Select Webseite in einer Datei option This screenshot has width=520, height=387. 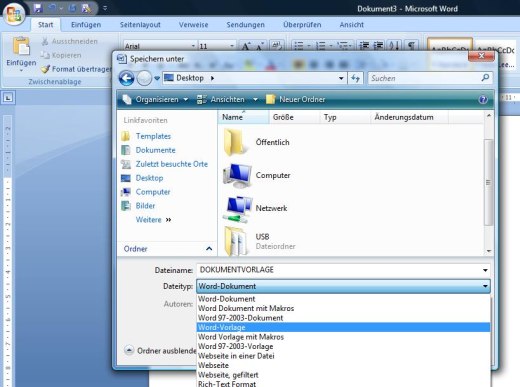click(343, 356)
